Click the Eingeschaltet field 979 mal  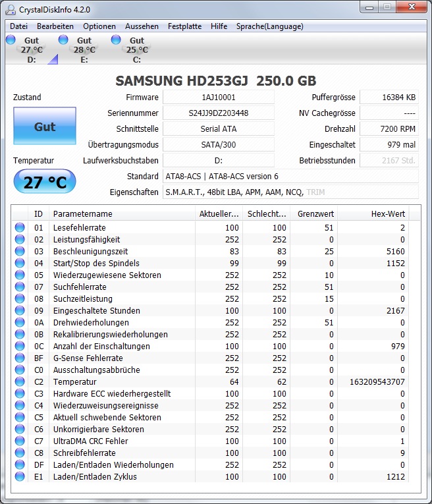point(389,144)
